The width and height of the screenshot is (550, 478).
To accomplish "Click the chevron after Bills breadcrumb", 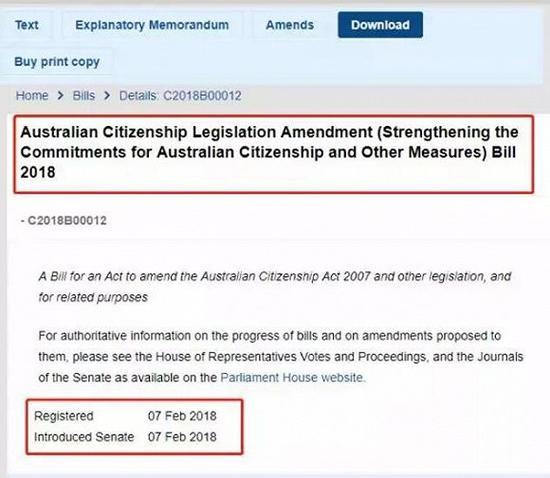I will click(107, 95).
